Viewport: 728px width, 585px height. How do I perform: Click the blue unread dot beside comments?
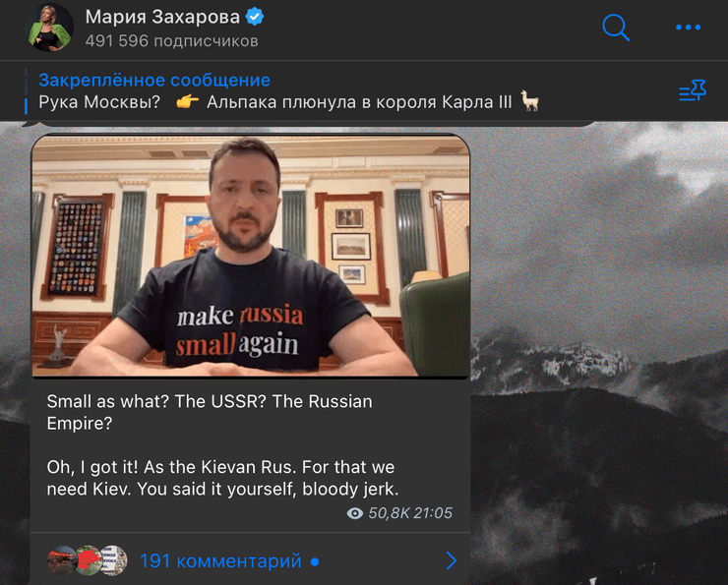tap(315, 561)
